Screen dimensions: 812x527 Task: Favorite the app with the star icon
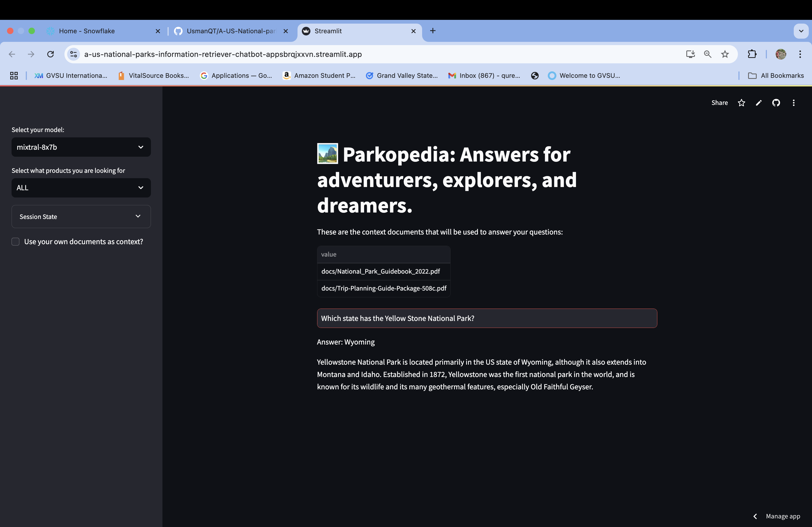click(741, 103)
